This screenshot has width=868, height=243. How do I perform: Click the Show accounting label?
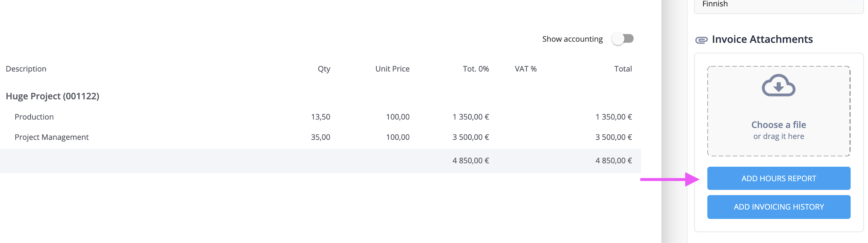(x=572, y=39)
